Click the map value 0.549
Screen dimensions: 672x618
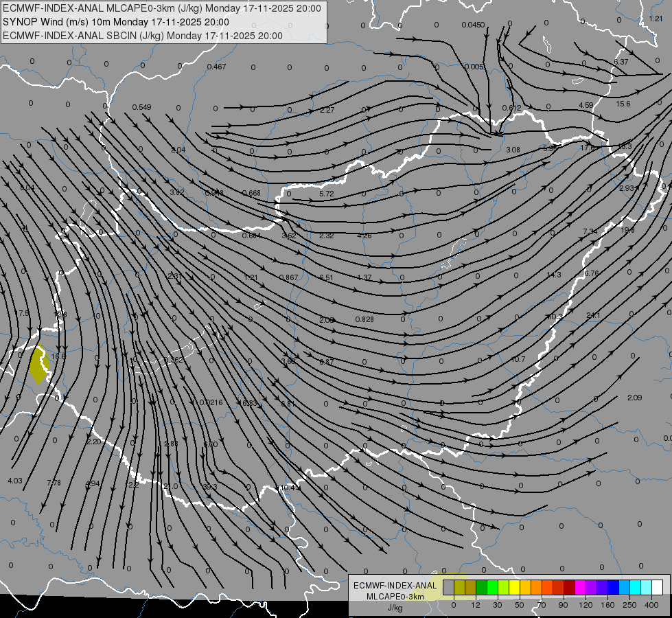click(141, 108)
